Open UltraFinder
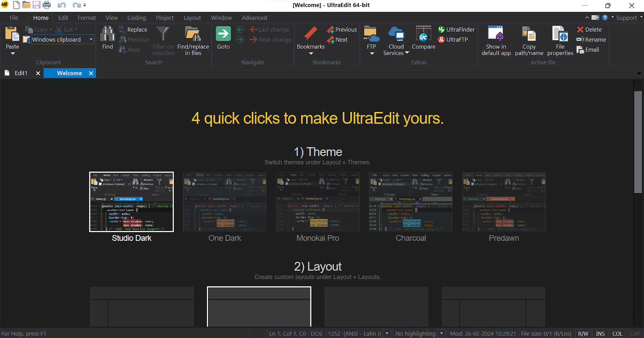This screenshot has height=338, width=644. tap(456, 29)
